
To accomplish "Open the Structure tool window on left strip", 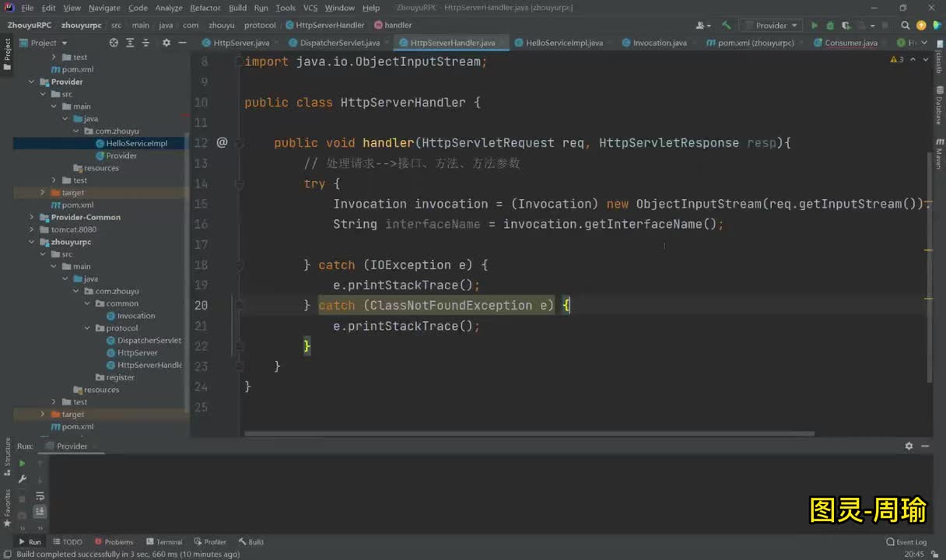I will tap(7, 456).
